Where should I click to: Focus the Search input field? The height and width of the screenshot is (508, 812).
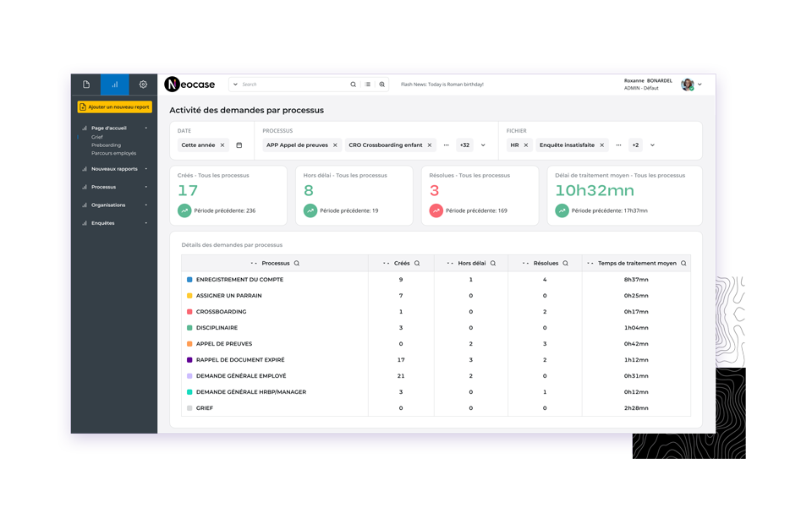[294, 85]
